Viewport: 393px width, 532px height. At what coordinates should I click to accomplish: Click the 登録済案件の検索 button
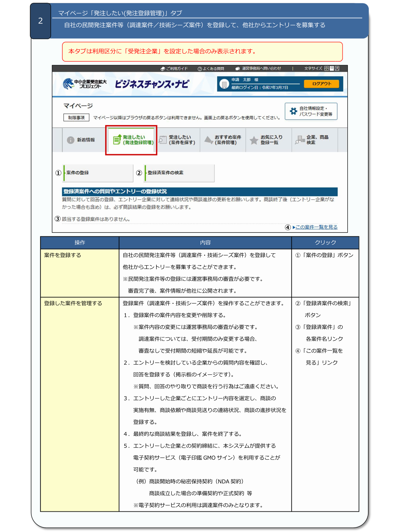pyautogui.click(x=179, y=173)
